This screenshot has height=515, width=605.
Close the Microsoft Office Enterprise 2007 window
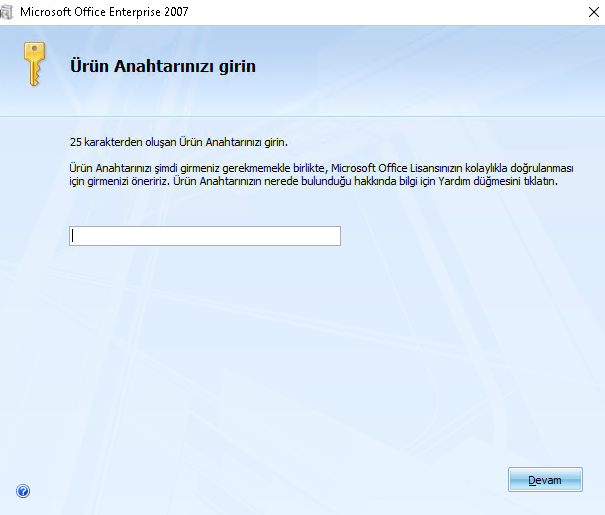point(593,12)
